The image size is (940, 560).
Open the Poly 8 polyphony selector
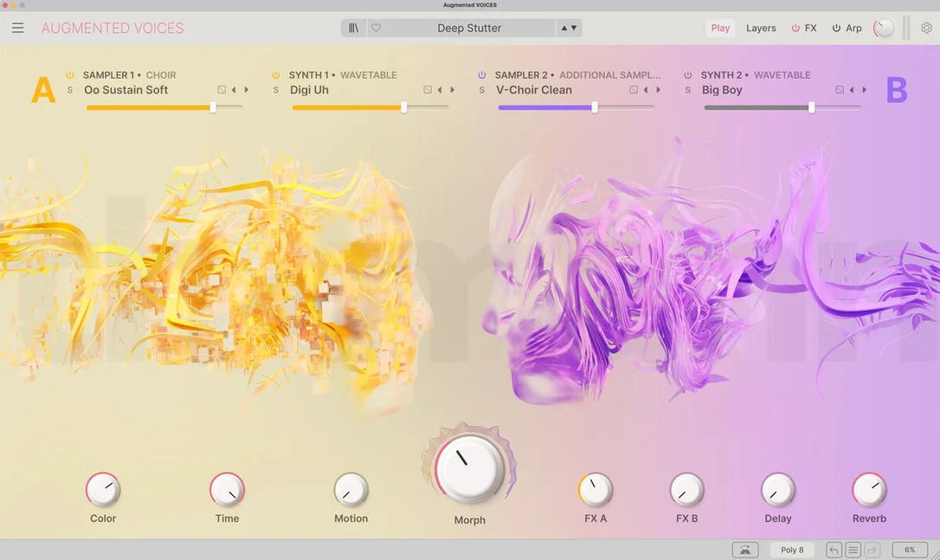pos(792,550)
